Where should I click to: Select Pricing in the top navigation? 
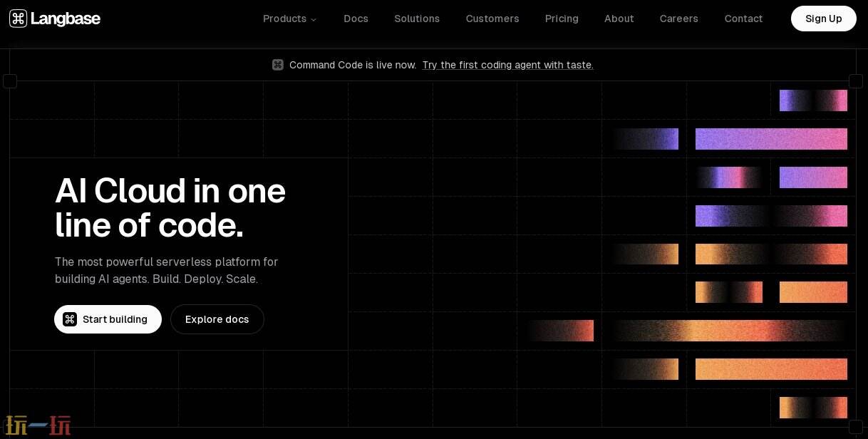point(562,19)
